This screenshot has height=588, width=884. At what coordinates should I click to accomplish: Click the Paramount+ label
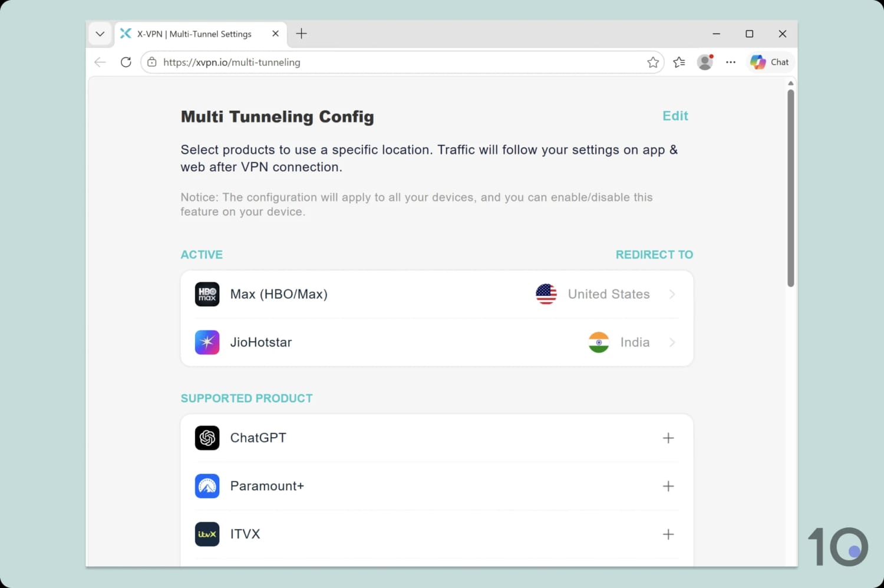267,486
